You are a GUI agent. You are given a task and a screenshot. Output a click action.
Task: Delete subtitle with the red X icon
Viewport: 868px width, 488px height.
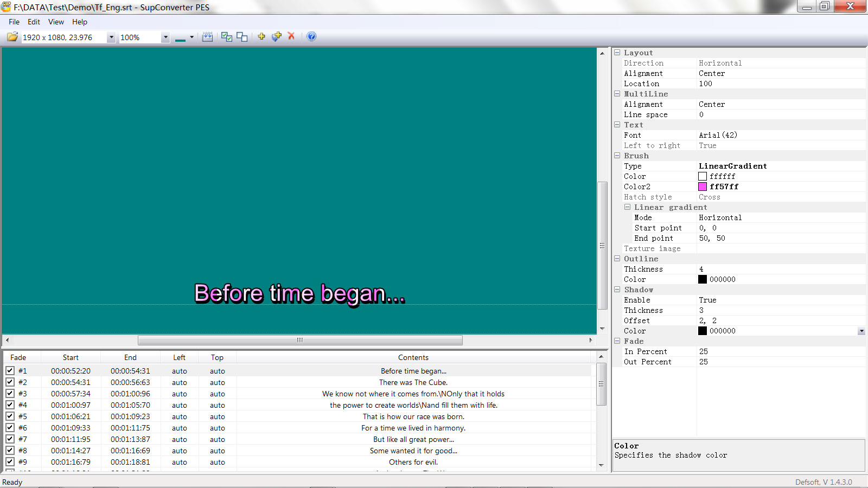click(x=291, y=36)
